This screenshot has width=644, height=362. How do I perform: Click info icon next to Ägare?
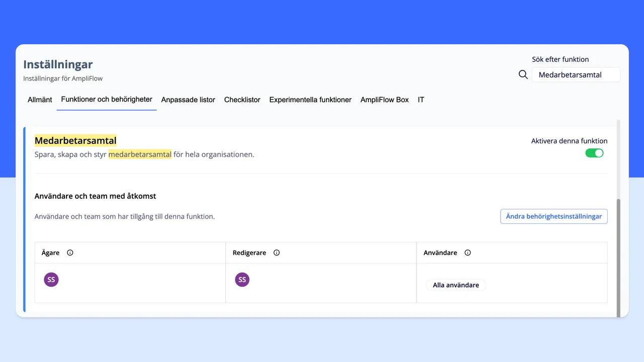(x=70, y=253)
